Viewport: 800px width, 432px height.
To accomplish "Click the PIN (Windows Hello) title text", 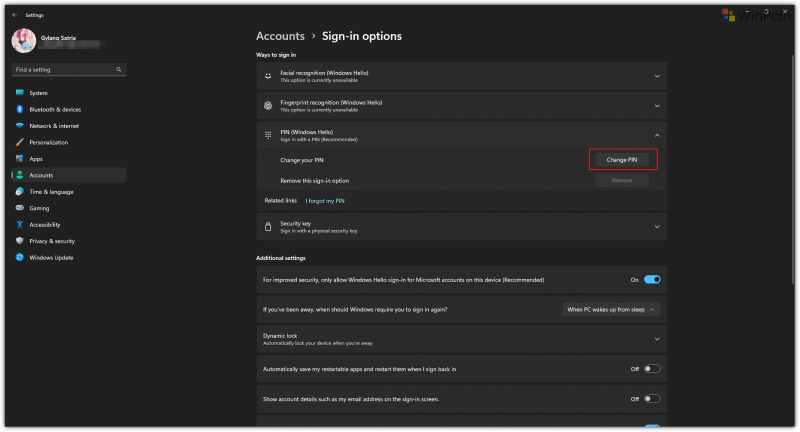I will 307,132.
